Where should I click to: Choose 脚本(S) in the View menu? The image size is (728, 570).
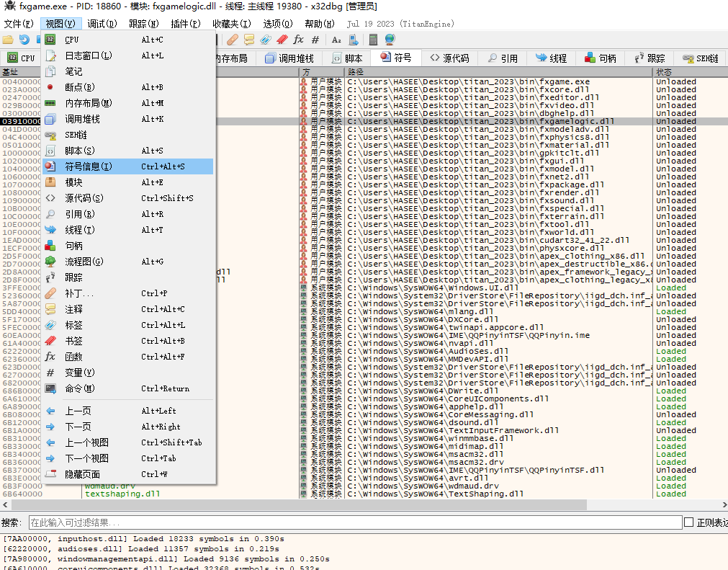point(127,151)
